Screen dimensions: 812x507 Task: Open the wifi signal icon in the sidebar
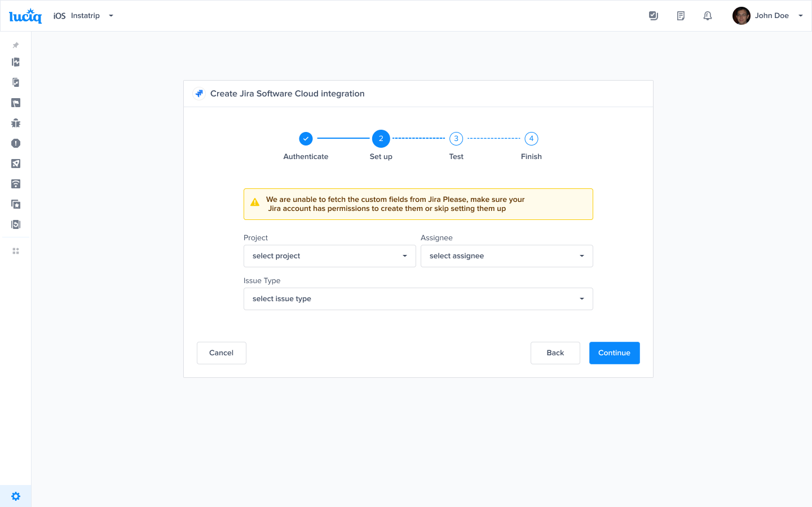15,184
